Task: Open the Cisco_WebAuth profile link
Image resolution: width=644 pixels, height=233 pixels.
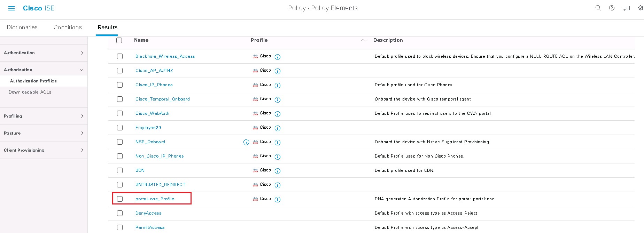Action: tap(152, 113)
